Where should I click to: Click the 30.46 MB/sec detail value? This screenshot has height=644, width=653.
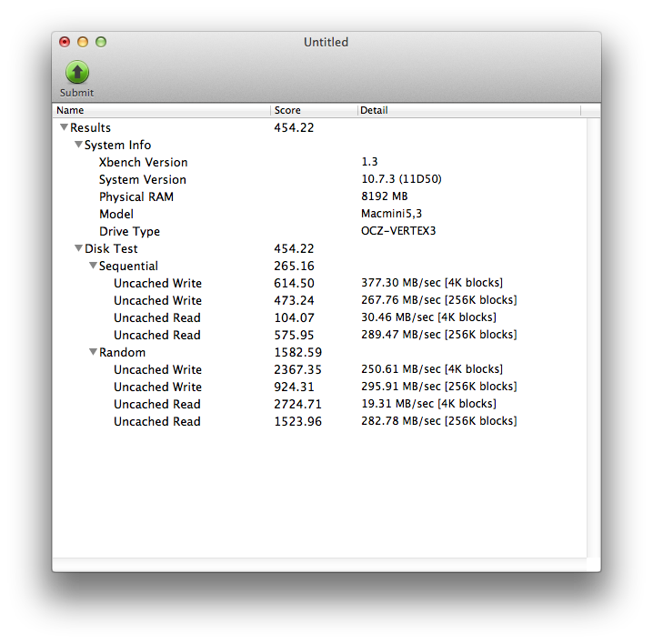tap(428, 317)
